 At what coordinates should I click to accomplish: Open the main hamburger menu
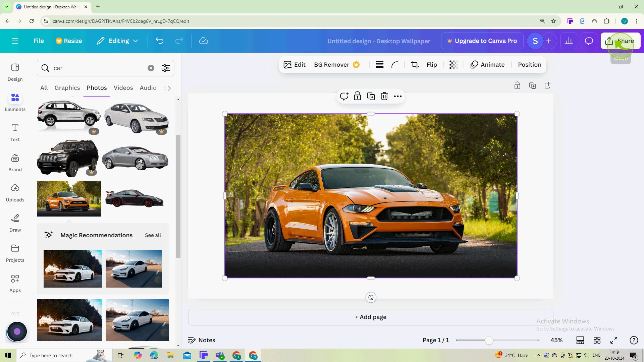coord(15,41)
